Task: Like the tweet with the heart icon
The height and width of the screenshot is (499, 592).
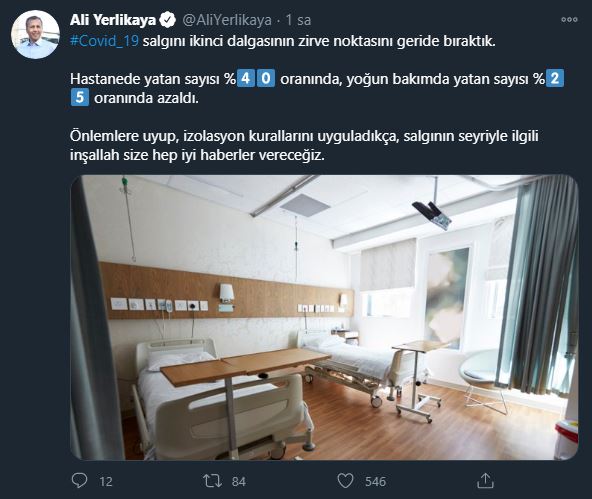Action: (345, 481)
